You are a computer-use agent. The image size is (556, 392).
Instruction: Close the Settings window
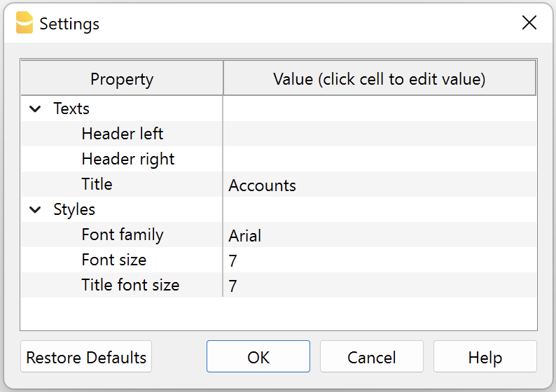[529, 23]
